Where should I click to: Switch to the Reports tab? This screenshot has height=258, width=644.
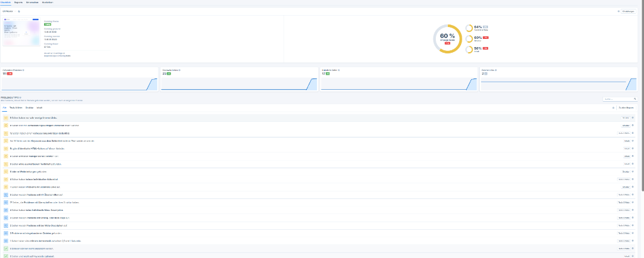(18, 3)
